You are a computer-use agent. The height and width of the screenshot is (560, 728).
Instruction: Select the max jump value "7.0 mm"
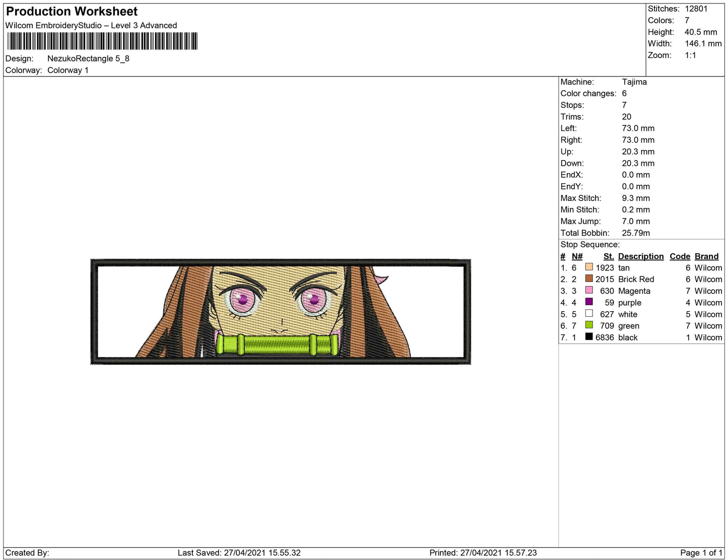click(x=636, y=221)
